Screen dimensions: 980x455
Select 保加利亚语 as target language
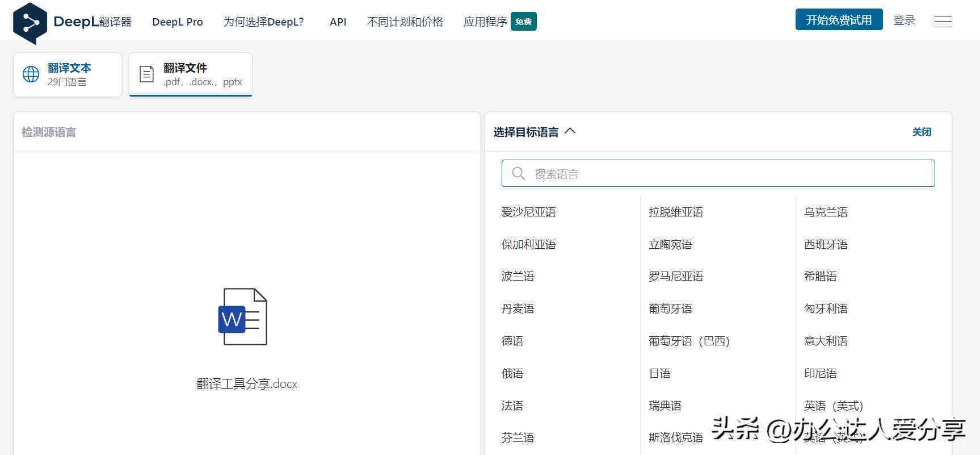click(528, 244)
